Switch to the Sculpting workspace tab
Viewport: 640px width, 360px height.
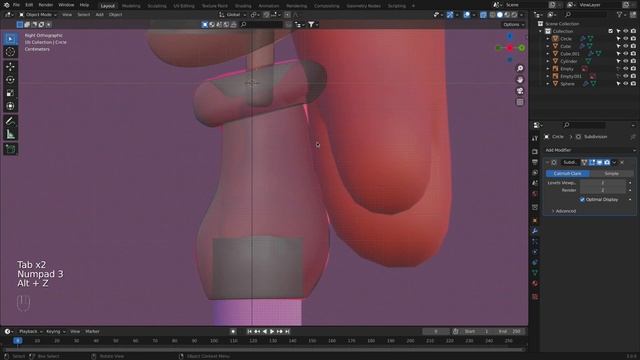(x=157, y=6)
